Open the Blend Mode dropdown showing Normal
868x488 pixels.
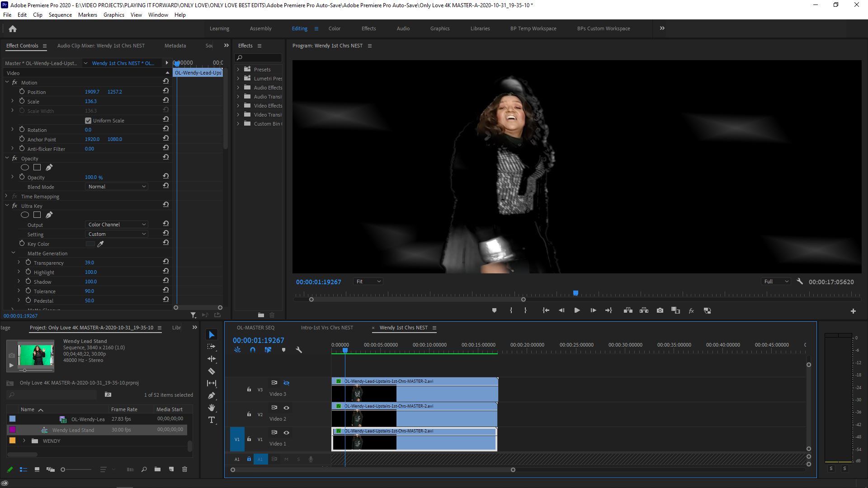(x=116, y=186)
